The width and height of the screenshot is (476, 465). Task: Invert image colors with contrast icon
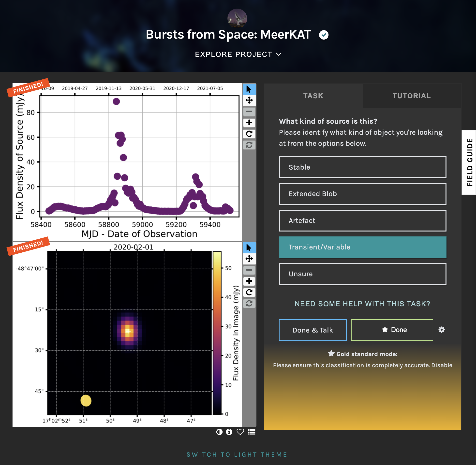point(219,432)
